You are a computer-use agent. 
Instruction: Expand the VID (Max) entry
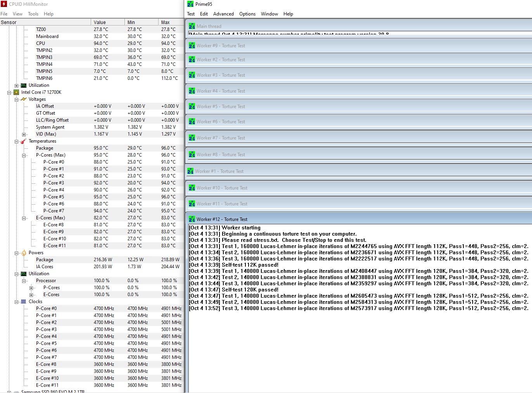(24, 134)
